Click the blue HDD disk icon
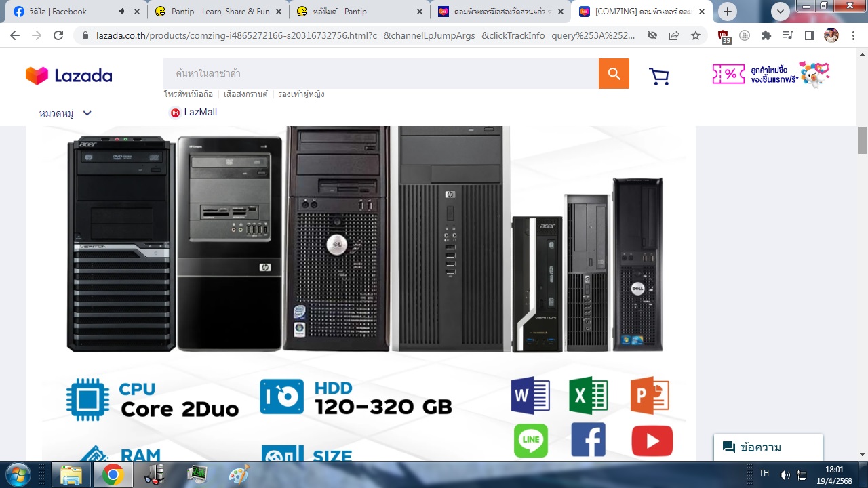The height and width of the screenshot is (488, 868). point(282,397)
